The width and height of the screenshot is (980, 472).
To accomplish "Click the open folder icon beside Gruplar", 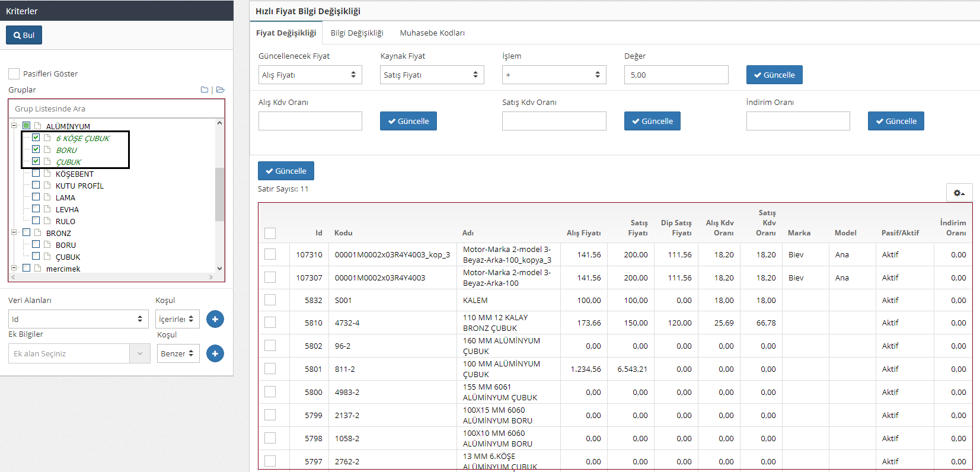I will (x=221, y=90).
